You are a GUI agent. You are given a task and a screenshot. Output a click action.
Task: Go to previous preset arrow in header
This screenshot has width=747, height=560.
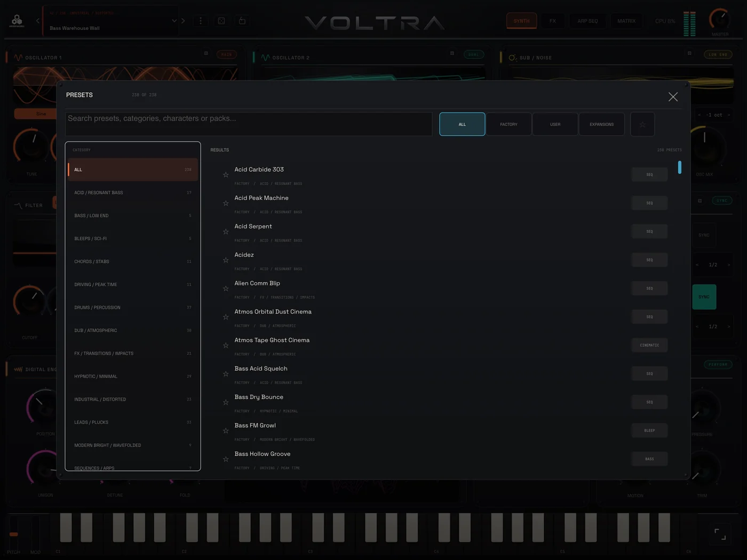[x=38, y=21]
